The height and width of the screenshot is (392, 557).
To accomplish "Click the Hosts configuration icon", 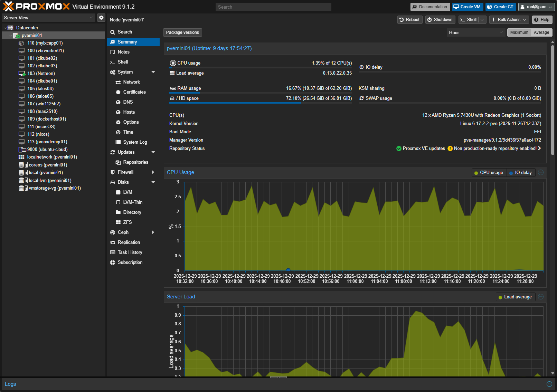I will 118,112.
